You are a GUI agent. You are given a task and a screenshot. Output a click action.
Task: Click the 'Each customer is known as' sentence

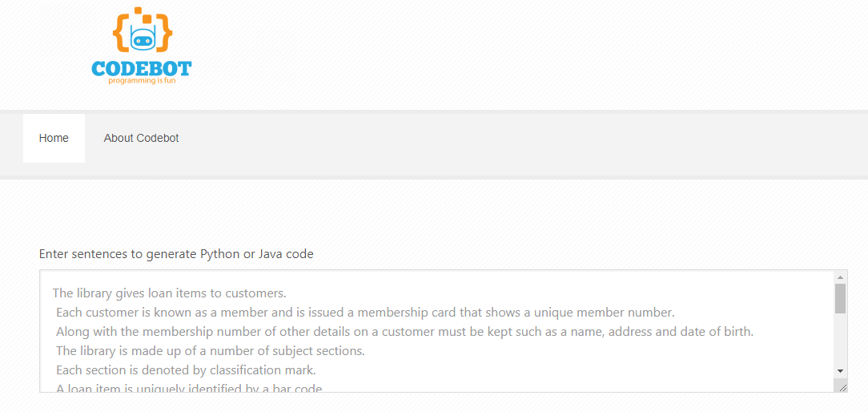click(160, 313)
